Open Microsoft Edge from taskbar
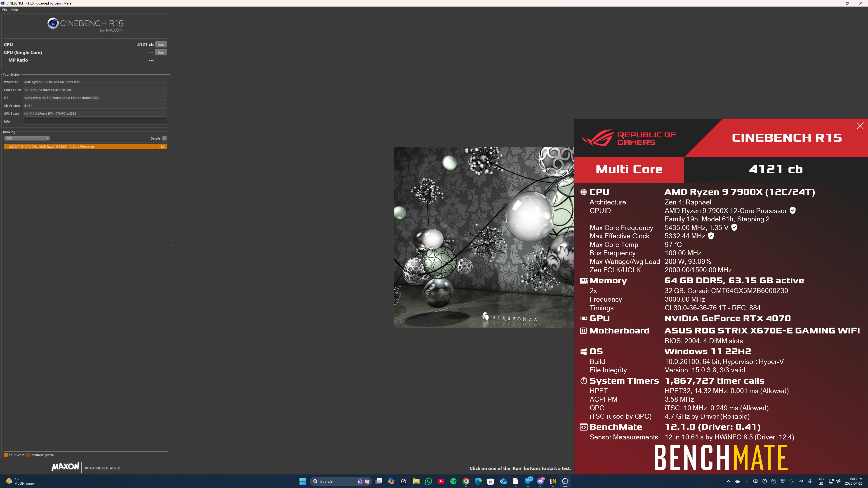 [x=478, y=481]
